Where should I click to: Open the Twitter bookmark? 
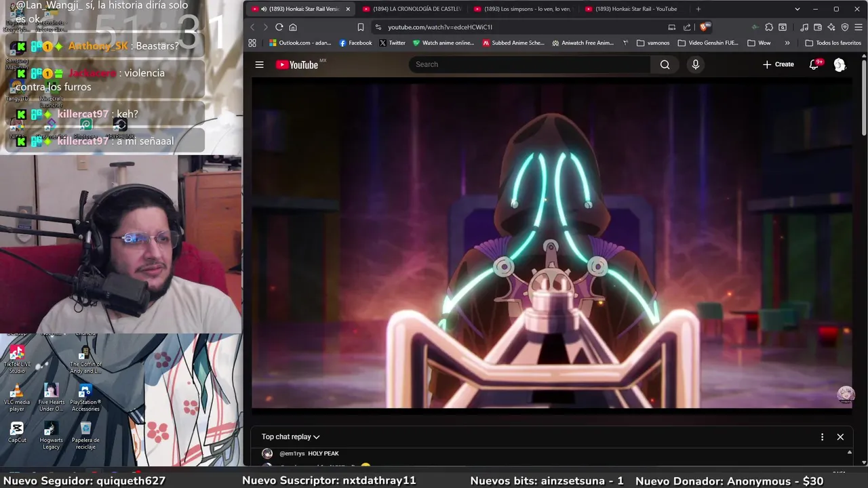click(392, 43)
